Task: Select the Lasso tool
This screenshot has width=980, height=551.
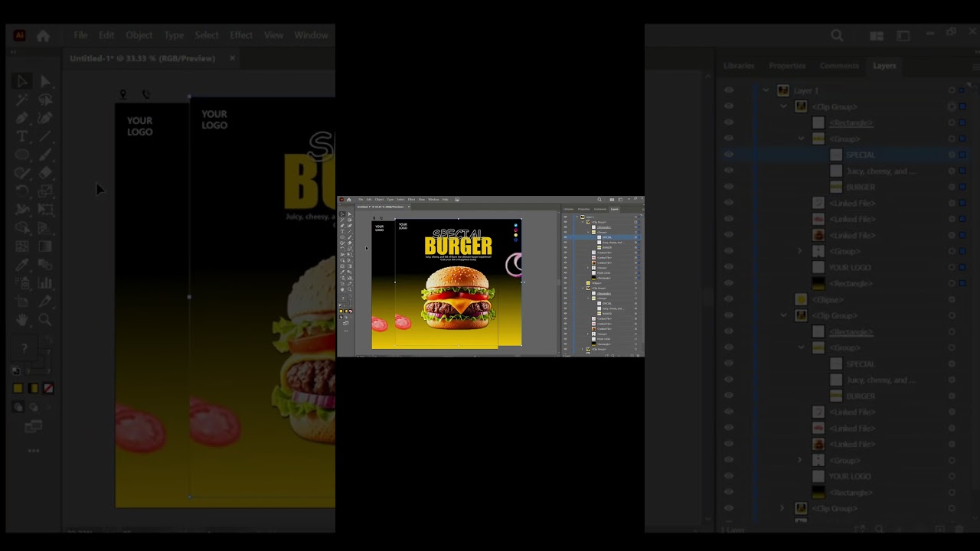Action: pyautogui.click(x=45, y=99)
